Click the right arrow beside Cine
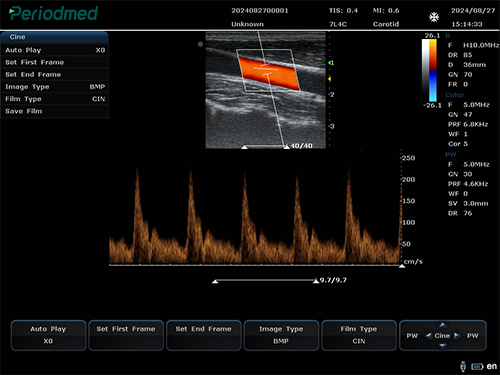500x375 pixels. tap(457, 336)
